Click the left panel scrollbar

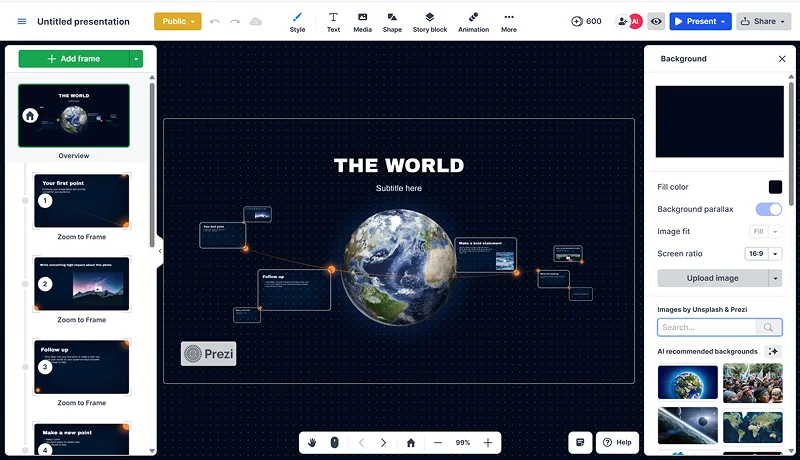coord(152,163)
